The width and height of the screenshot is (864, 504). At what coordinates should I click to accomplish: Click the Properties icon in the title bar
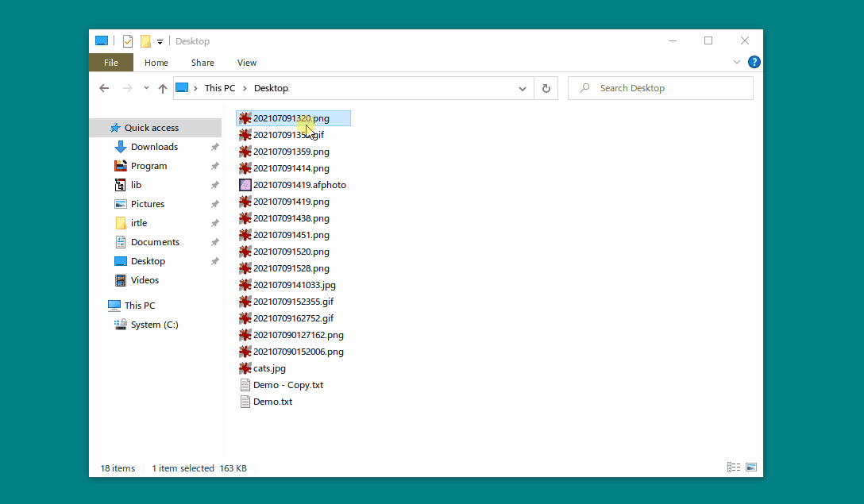tap(128, 41)
